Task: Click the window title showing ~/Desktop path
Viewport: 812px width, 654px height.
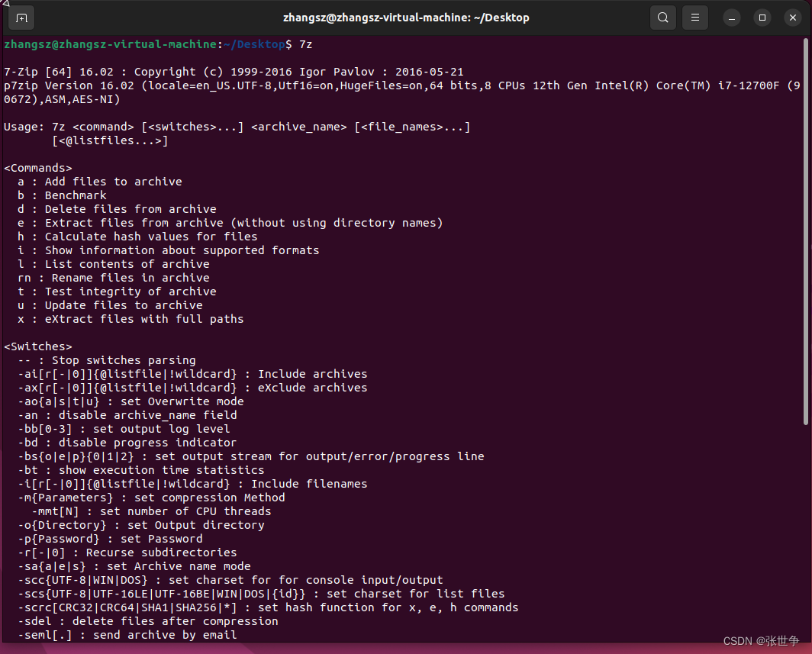Action: (x=406, y=17)
